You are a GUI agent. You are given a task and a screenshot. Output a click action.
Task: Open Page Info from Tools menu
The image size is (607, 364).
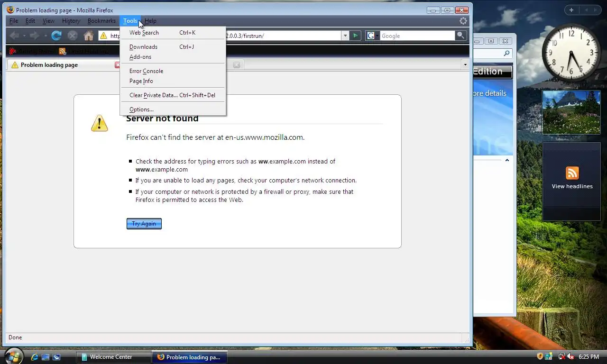pos(173,81)
